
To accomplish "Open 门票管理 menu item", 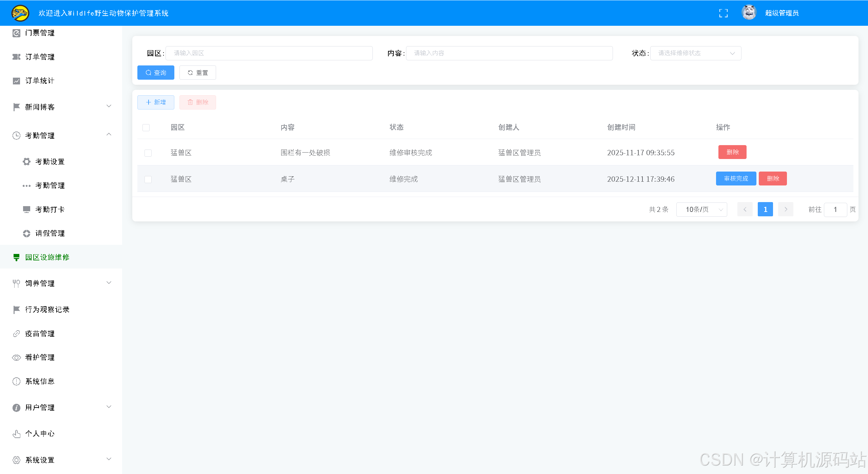I will click(x=61, y=33).
